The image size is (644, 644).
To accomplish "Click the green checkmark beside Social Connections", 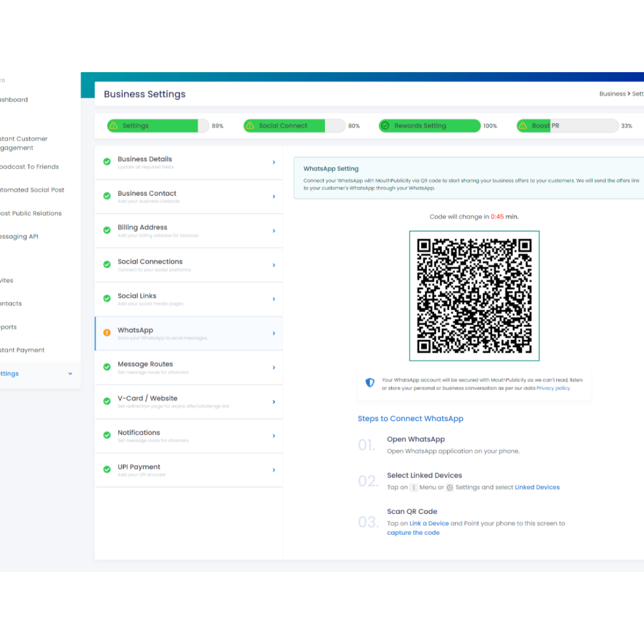I will tap(107, 265).
